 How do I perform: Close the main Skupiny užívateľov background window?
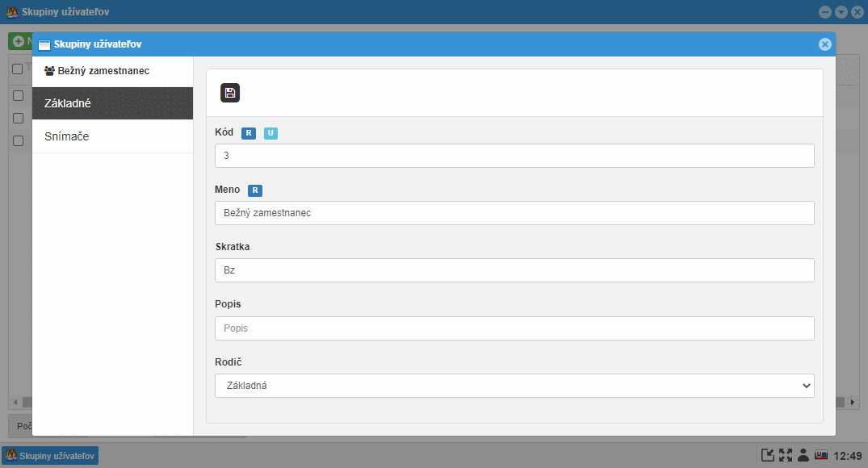[x=857, y=11]
